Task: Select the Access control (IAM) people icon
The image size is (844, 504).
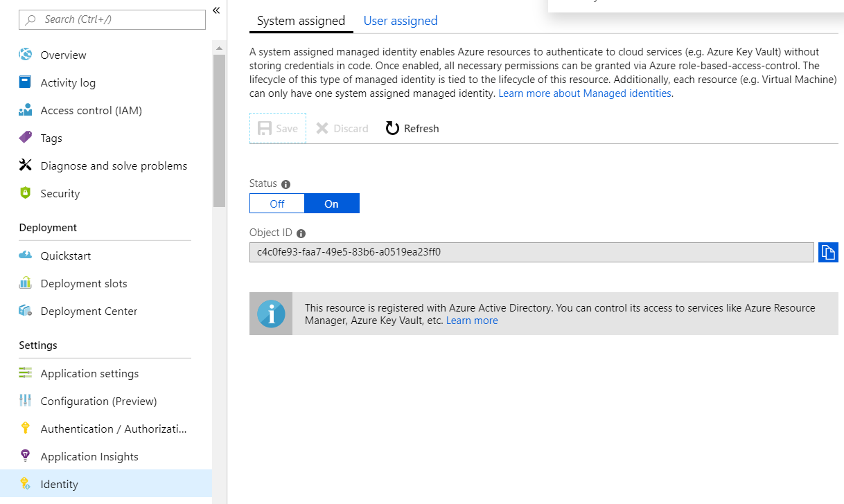Action: click(26, 110)
